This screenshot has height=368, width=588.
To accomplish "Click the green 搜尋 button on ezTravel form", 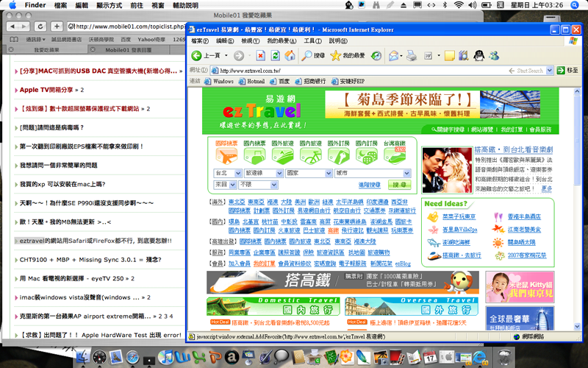I will 399,185.
